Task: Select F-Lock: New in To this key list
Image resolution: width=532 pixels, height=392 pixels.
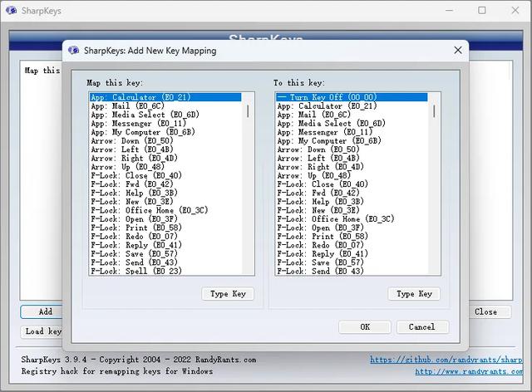Action: tap(352, 210)
